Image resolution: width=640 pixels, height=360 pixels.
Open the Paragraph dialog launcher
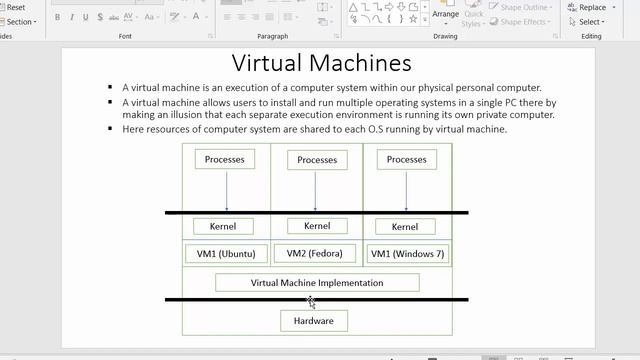tap(336, 36)
